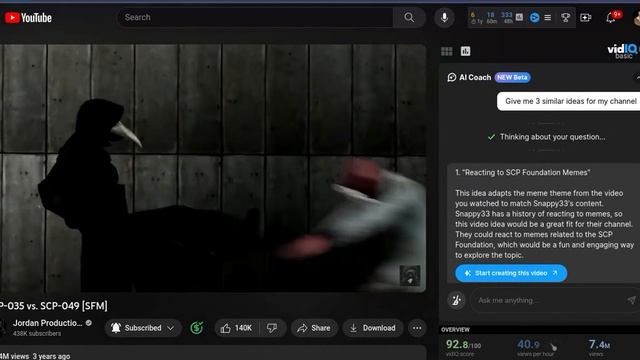The height and width of the screenshot is (360, 640).
Task: Open more actions three-dot menu
Action: click(x=417, y=328)
